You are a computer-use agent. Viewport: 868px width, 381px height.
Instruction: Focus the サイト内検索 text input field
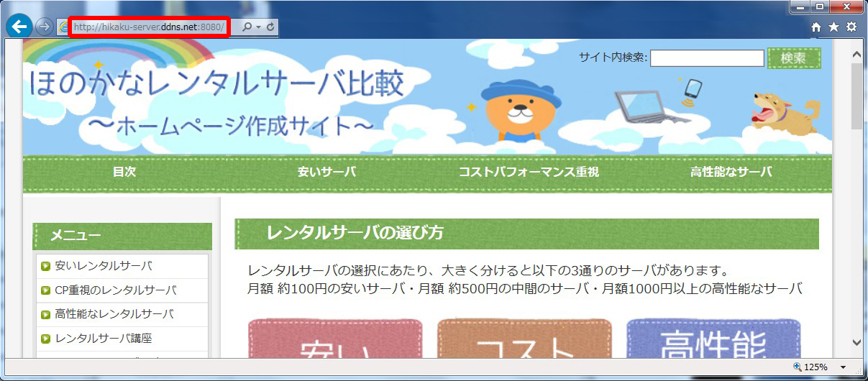click(x=707, y=58)
